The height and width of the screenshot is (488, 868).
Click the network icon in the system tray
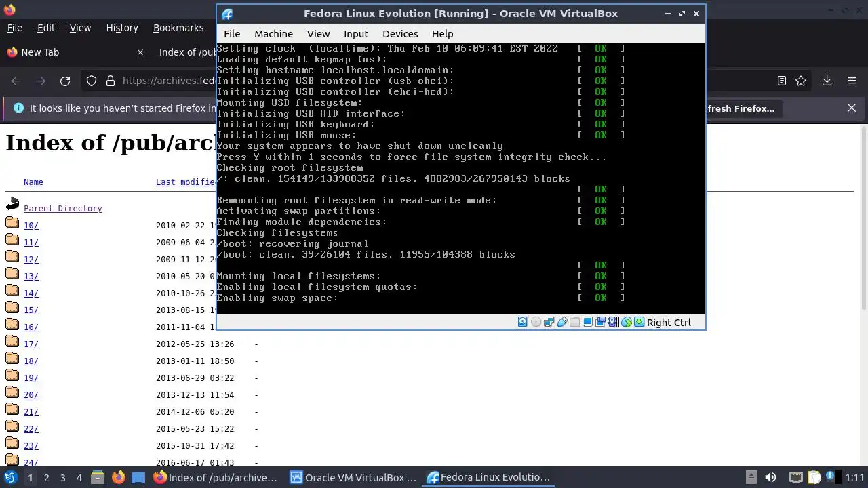(796, 477)
